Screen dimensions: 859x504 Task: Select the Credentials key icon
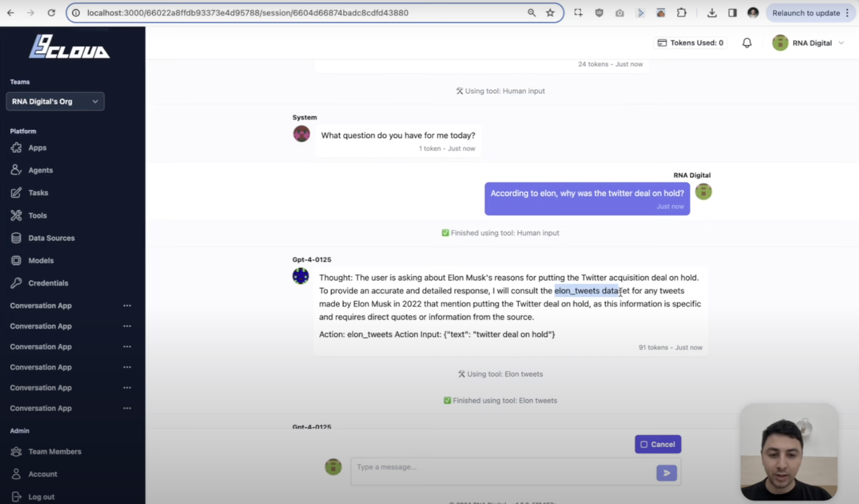pos(16,283)
